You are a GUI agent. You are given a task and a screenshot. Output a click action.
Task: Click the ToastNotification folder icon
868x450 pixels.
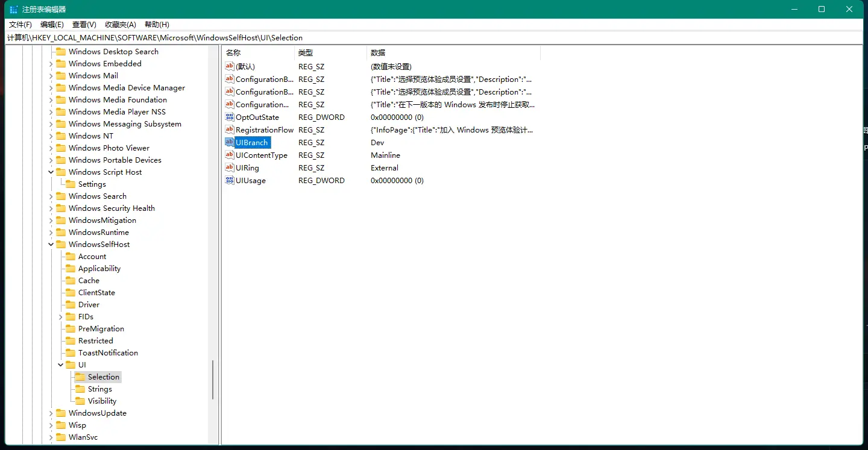pyautogui.click(x=71, y=353)
